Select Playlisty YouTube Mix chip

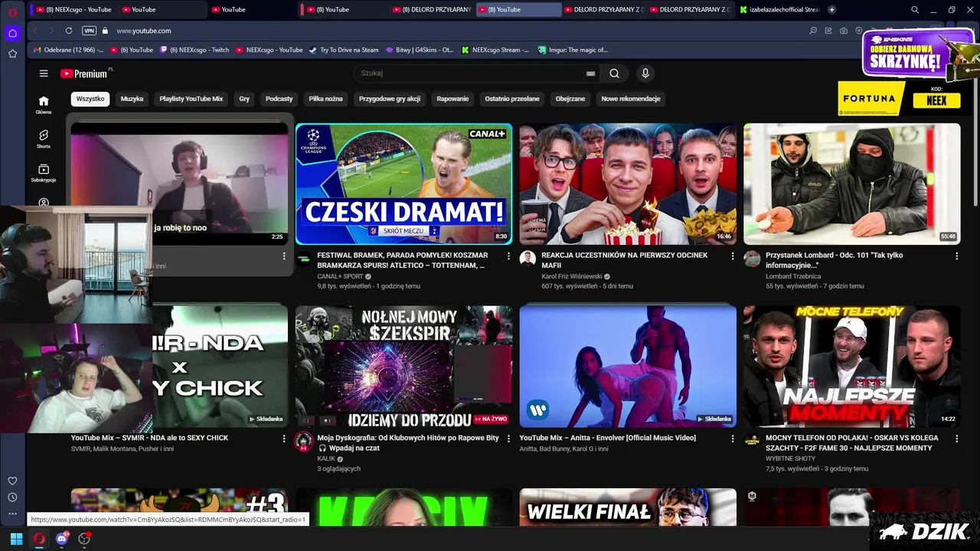click(x=191, y=99)
